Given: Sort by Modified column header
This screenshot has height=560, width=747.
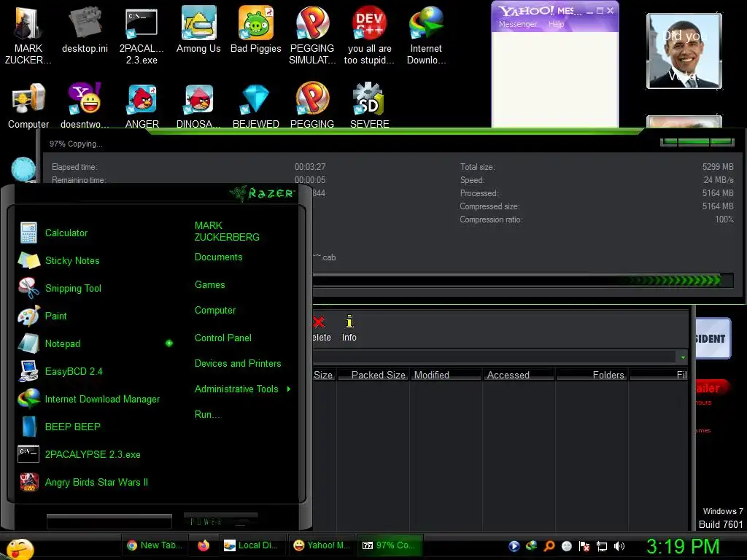Looking at the screenshot, I should 446,375.
